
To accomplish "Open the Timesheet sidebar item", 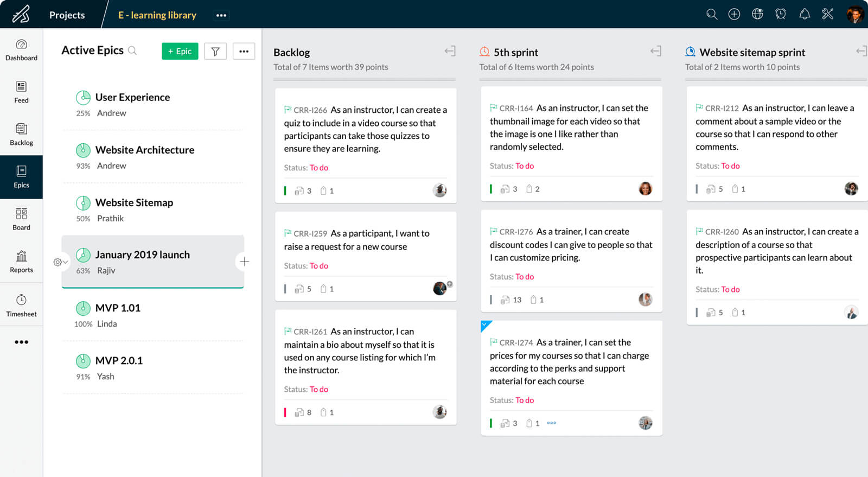I will [x=21, y=306].
